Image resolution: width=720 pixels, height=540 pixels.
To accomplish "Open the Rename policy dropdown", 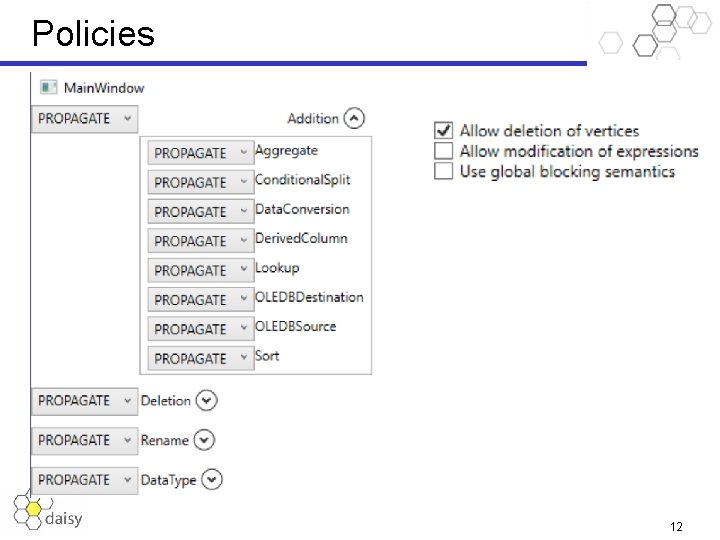I will [x=85, y=440].
